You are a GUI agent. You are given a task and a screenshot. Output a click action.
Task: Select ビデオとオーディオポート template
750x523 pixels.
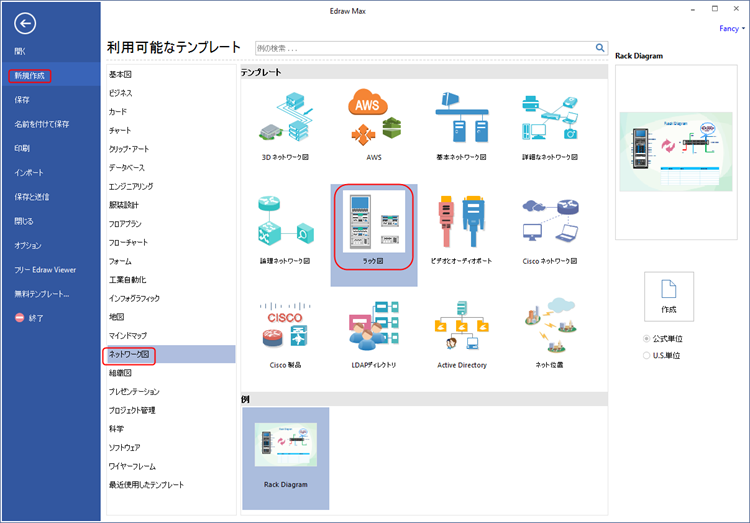pyautogui.click(x=462, y=229)
